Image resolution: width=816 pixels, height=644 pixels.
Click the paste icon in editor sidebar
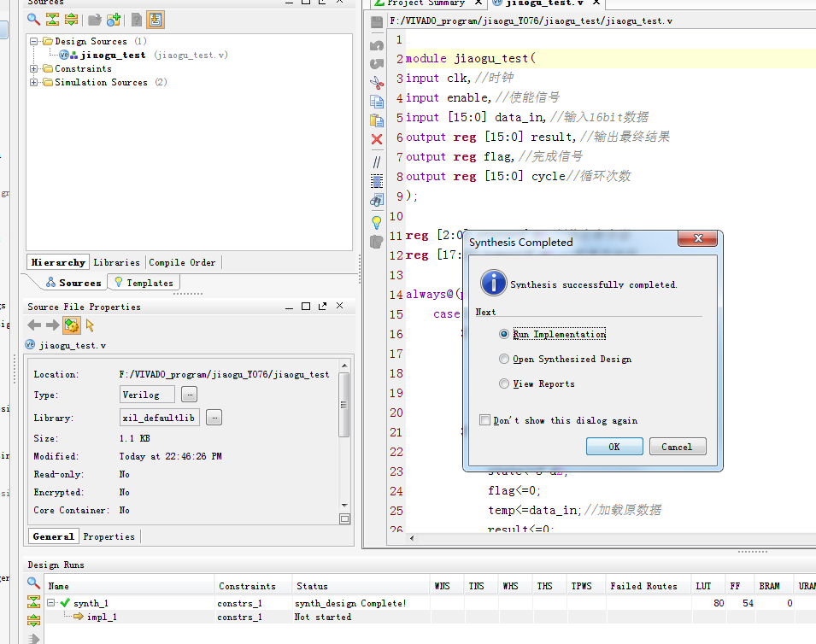tap(377, 120)
